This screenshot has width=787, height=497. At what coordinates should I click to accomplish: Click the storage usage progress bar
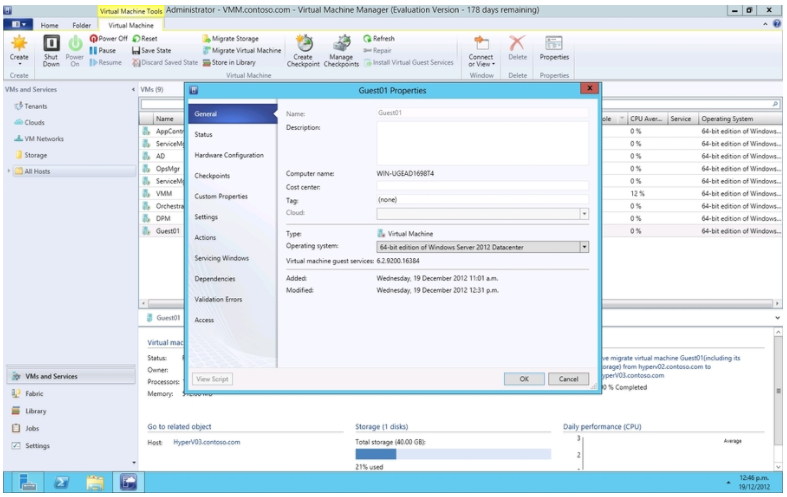pyautogui.click(x=453, y=454)
